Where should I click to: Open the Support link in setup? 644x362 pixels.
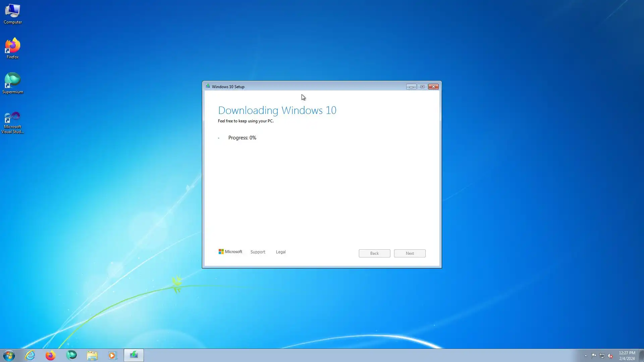coord(258,252)
